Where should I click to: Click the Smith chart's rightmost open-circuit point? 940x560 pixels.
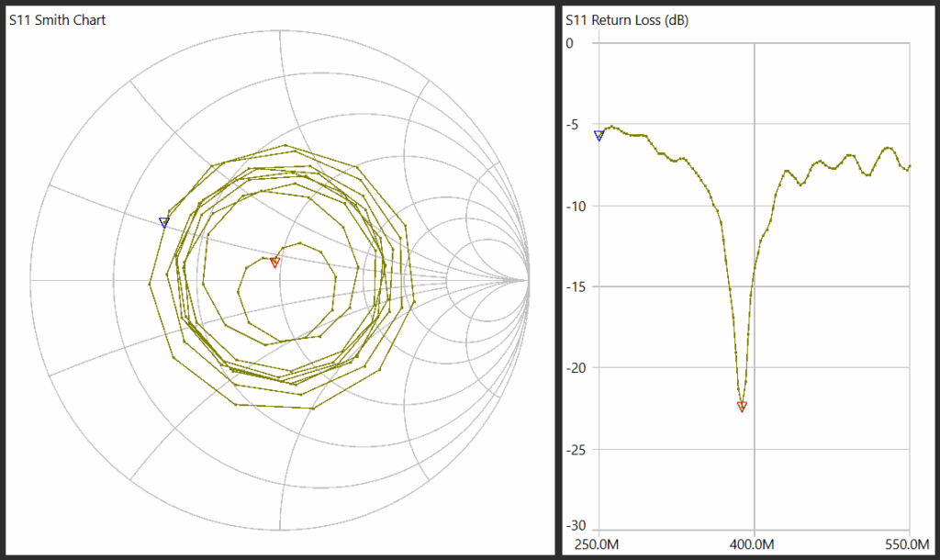pos(529,280)
